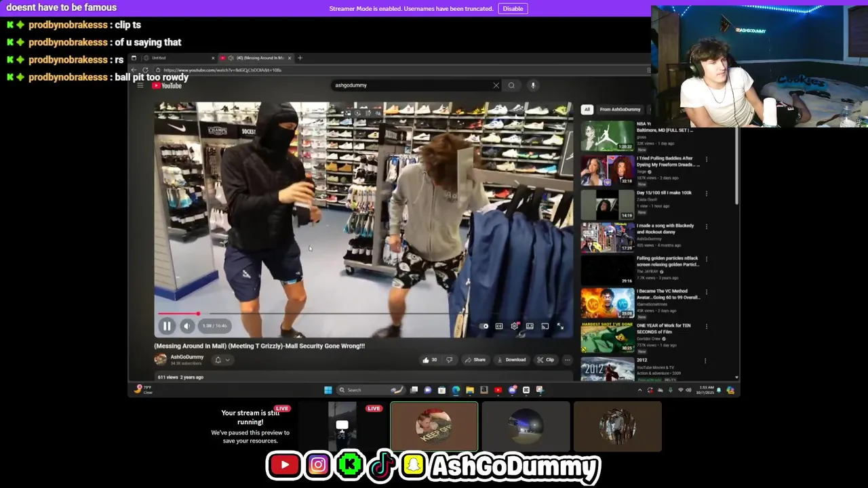Image resolution: width=868 pixels, height=488 pixels.
Task: Open the Instagram icon at bottom
Action: pos(317,465)
